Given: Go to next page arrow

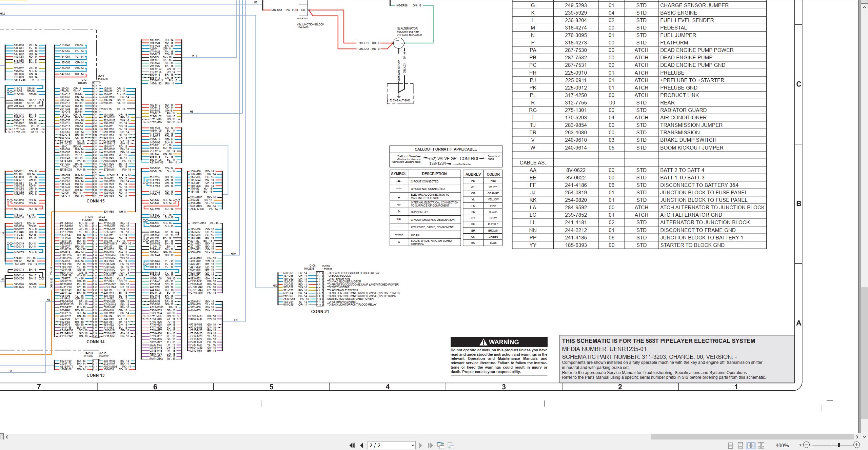Looking at the screenshot, I should 421,445.
